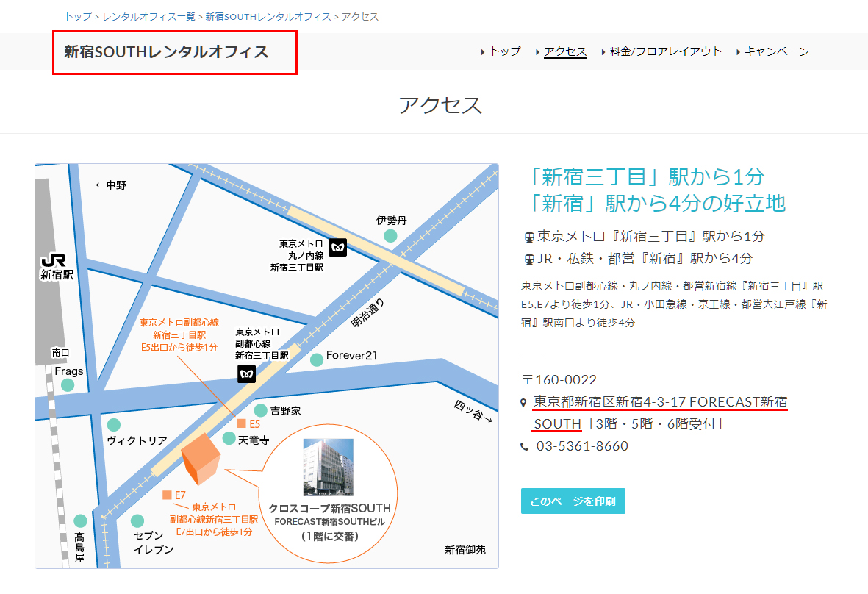Open the トップ navigation menu item
This screenshot has height=594, width=868.
pos(504,51)
